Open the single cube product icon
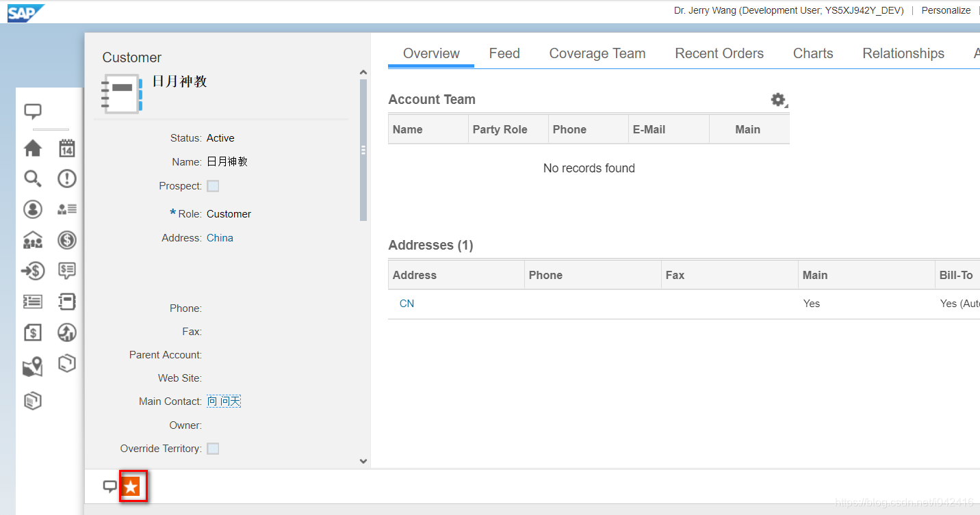This screenshot has height=515, width=980. tap(67, 363)
